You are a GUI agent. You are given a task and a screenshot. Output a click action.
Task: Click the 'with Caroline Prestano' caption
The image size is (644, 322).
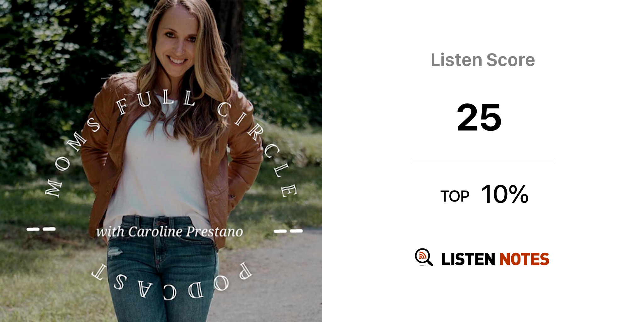169,232
